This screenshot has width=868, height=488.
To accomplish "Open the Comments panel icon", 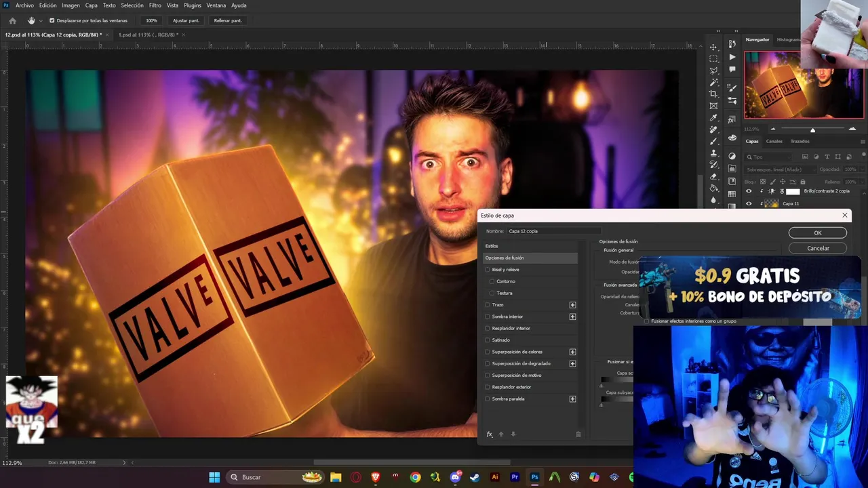I will tap(732, 69).
